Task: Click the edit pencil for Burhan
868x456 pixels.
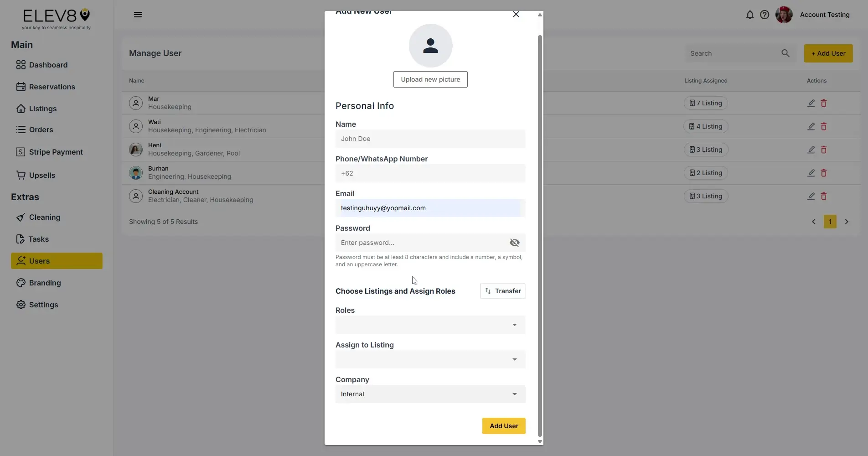Action: pos(811,173)
